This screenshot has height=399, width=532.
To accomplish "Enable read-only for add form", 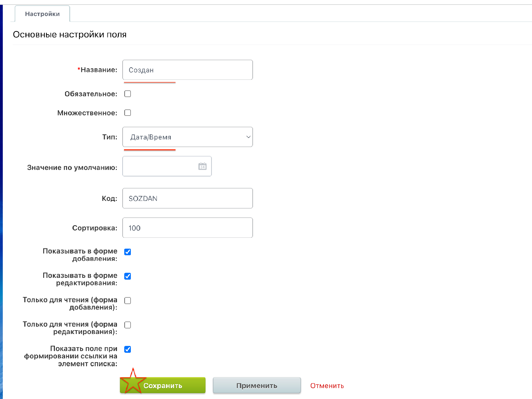I will point(128,300).
